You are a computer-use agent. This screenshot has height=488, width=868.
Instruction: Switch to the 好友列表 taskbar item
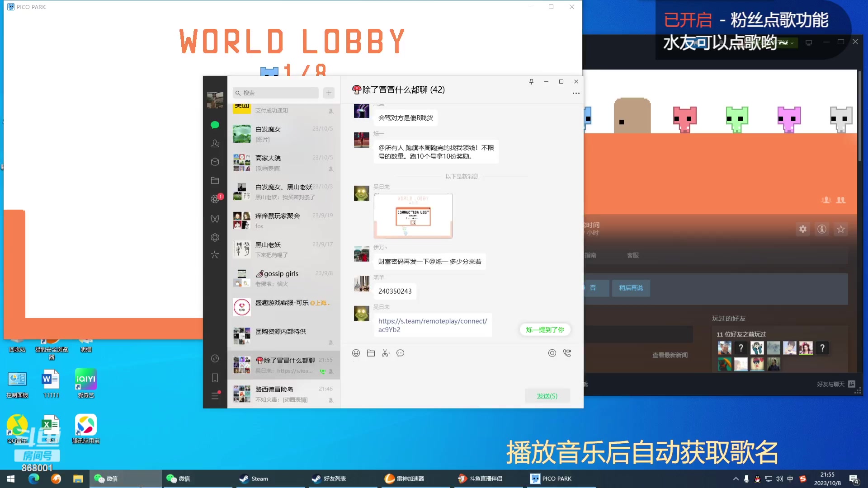click(342, 479)
